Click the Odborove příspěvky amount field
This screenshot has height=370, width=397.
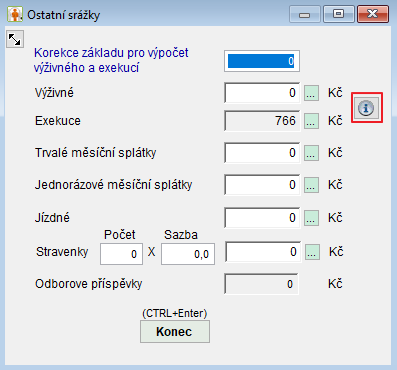click(261, 284)
